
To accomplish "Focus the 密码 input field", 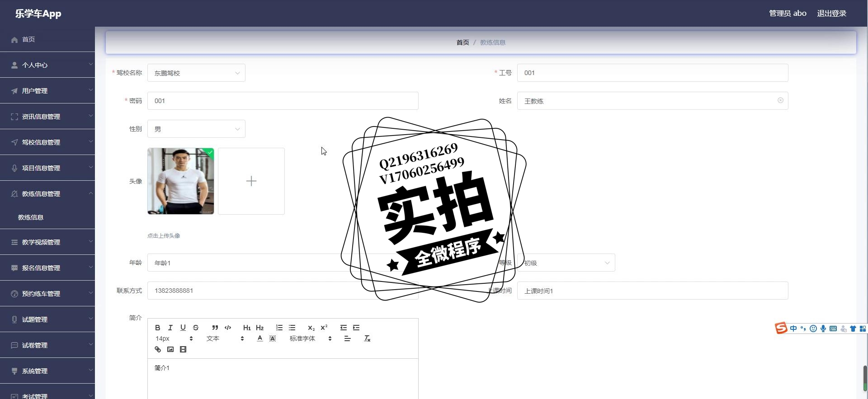I will pos(283,101).
